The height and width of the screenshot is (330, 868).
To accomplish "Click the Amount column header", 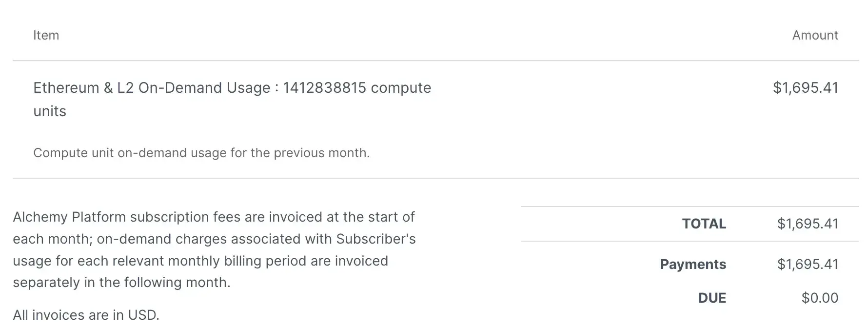I will click(x=815, y=35).
